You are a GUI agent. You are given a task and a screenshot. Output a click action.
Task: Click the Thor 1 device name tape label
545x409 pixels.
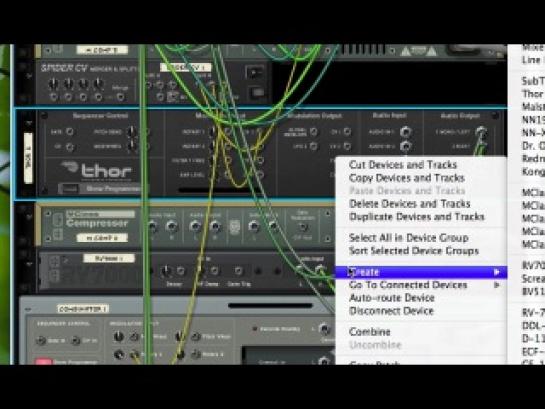point(28,158)
